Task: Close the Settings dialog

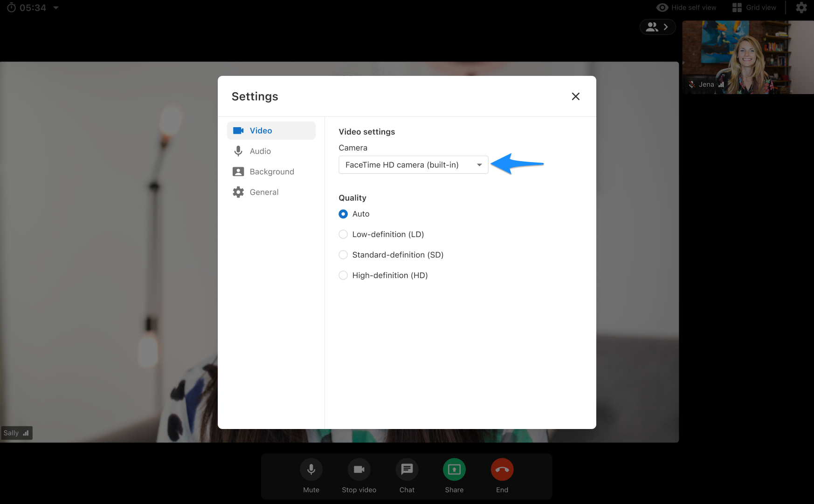Action: tap(575, 96)
